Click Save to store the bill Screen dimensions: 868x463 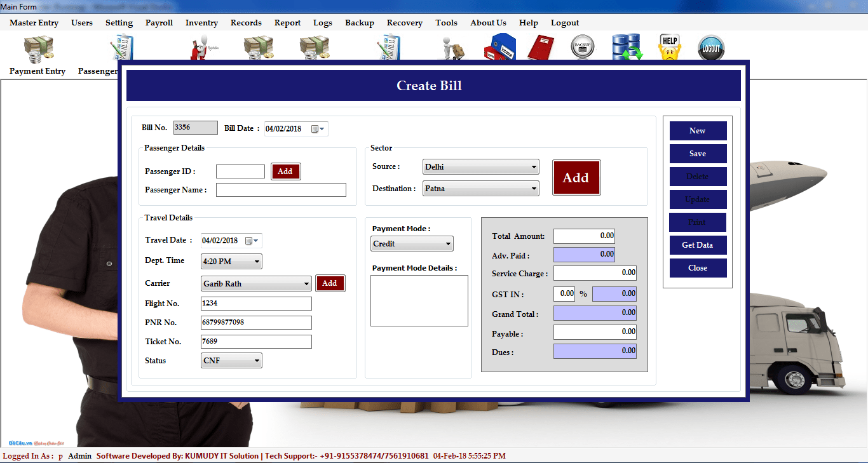698,153
